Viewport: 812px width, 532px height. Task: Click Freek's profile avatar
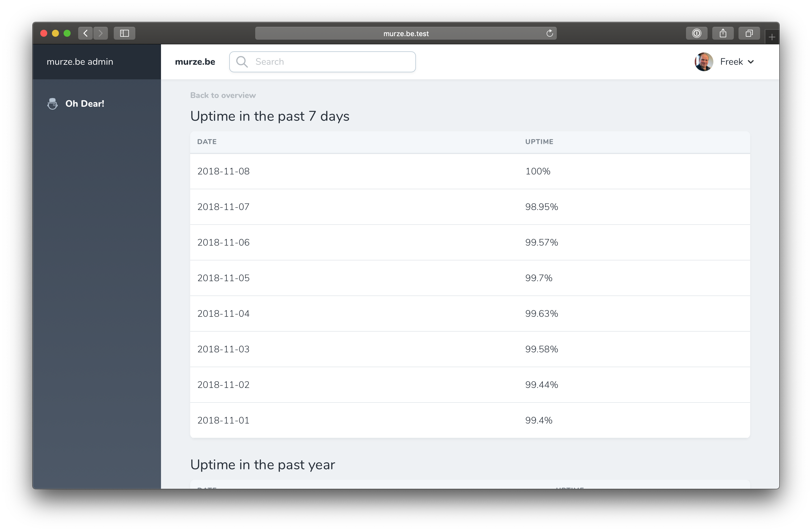(703, 62)
